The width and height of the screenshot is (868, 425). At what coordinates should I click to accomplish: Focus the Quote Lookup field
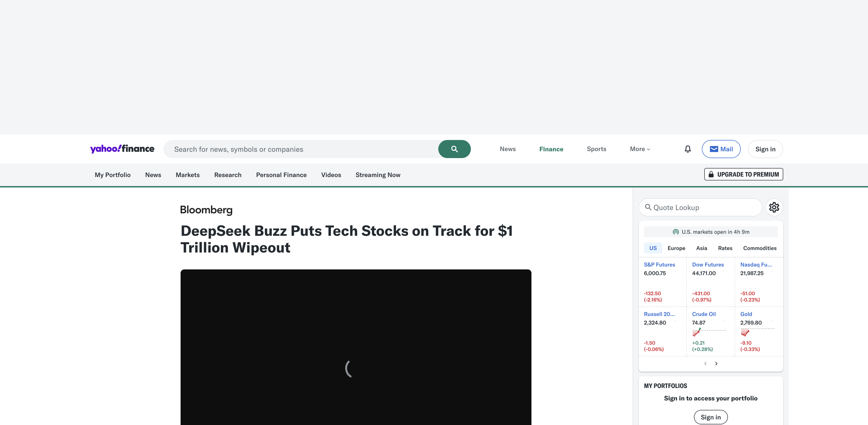tap(700, 207)
